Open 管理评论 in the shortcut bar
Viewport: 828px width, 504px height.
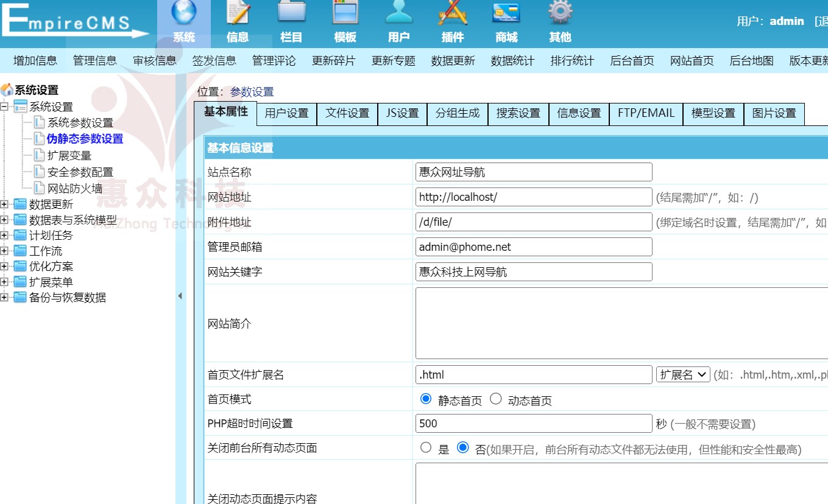point(274,61)
